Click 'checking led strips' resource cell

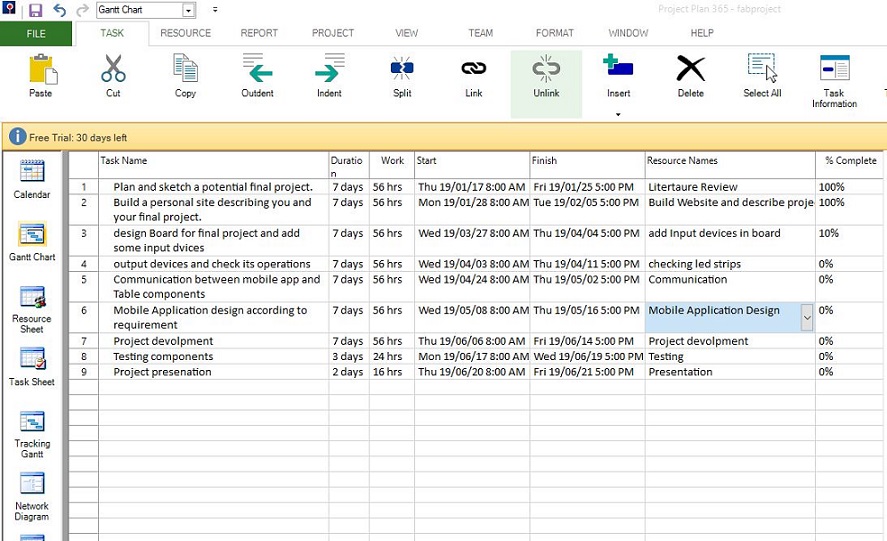[x=730, y=264]
